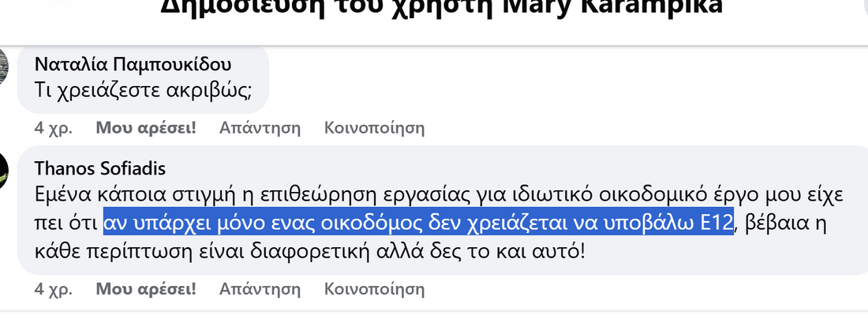
Task: Click Κοινοποίηση under Thanos Sofiadis's comment
Action: tap(374, 289)
